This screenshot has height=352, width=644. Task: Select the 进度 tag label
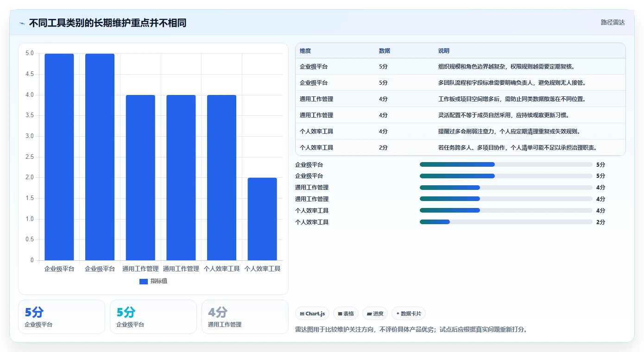378,314
